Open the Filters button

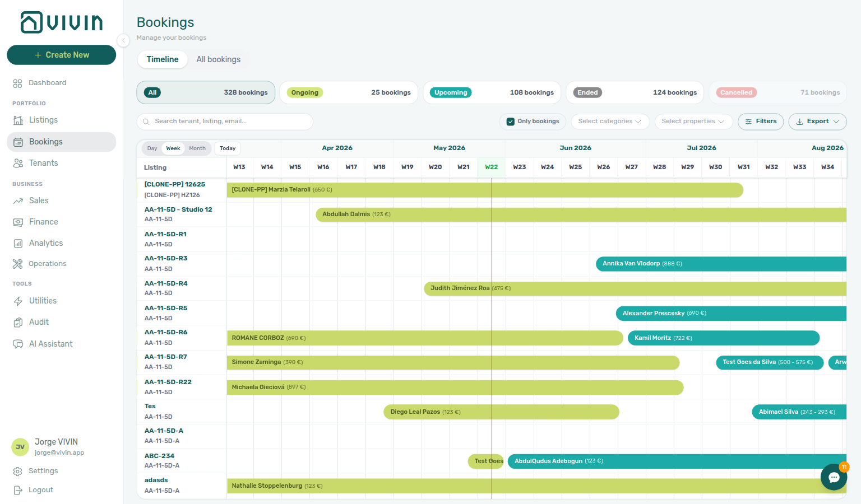[761, 122]
